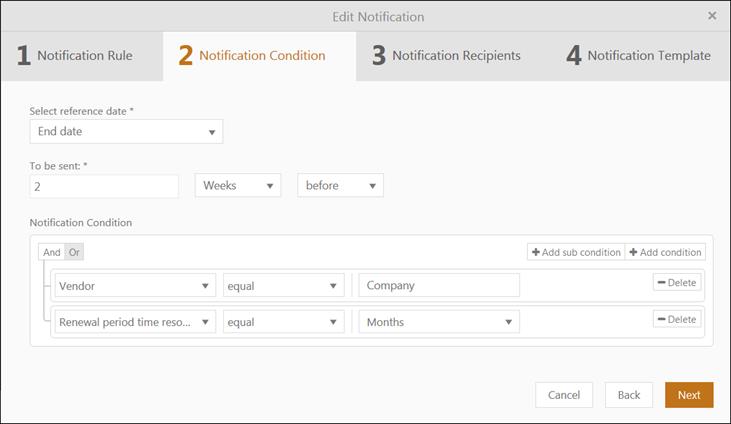Click the Company value text field
Viewport: 731px width, 424px height.
coord(439,285)
